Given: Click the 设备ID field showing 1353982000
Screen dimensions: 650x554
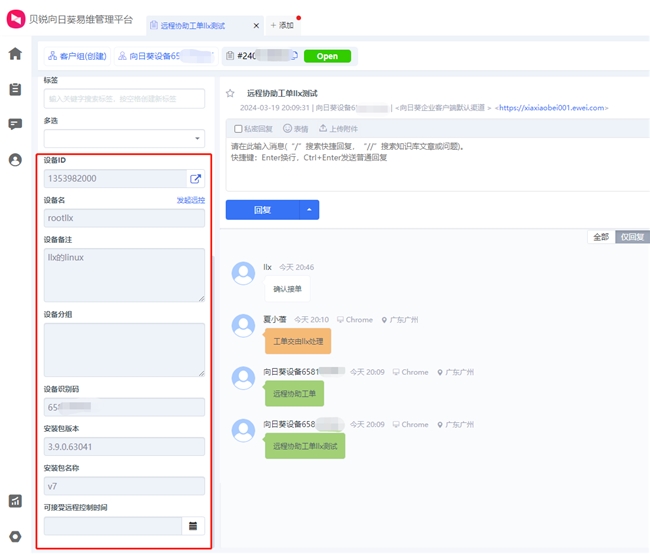Looking at the screenshot, I should (115, 179).
